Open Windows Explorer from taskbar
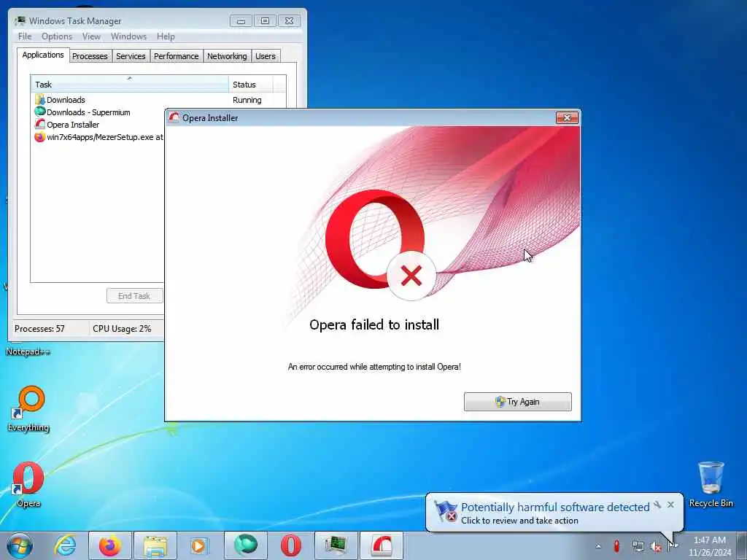747x560 pixels. (155, 545)
